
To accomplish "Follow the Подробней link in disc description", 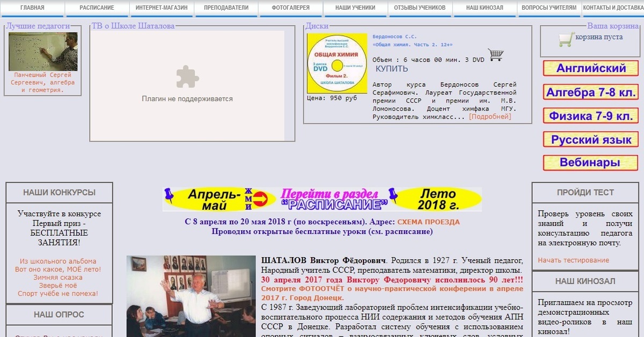I will [x=489, y=116].
